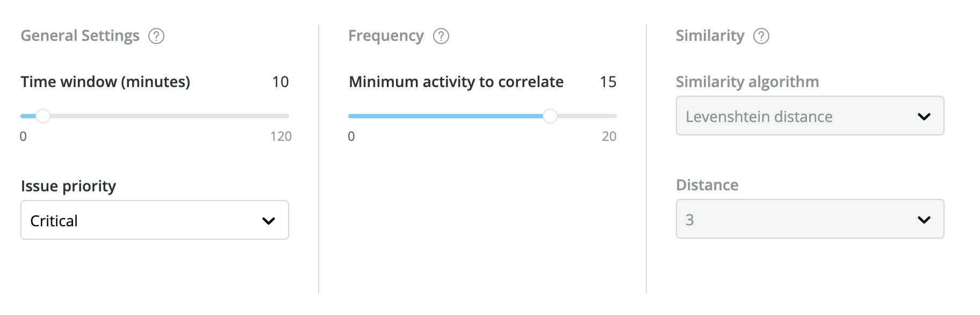The width and height of the screenshot is (980, 315).
Task: Click the Time window value 10
Action: coord(280,82)
